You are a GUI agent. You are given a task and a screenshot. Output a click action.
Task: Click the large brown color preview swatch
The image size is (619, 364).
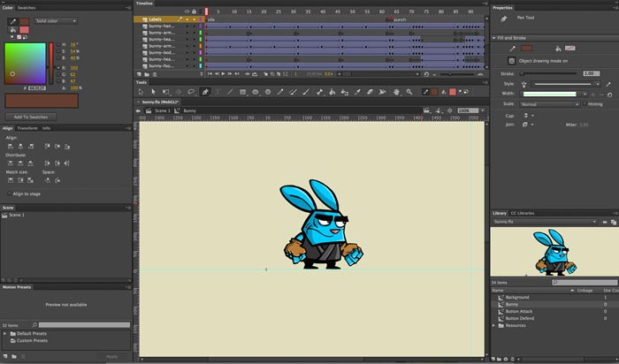click(x=42, y=101)
